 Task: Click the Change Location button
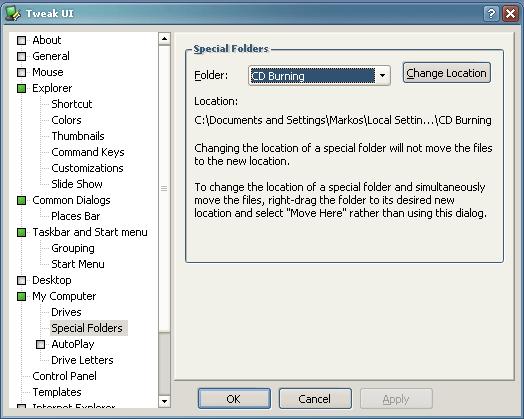(446, 73)
